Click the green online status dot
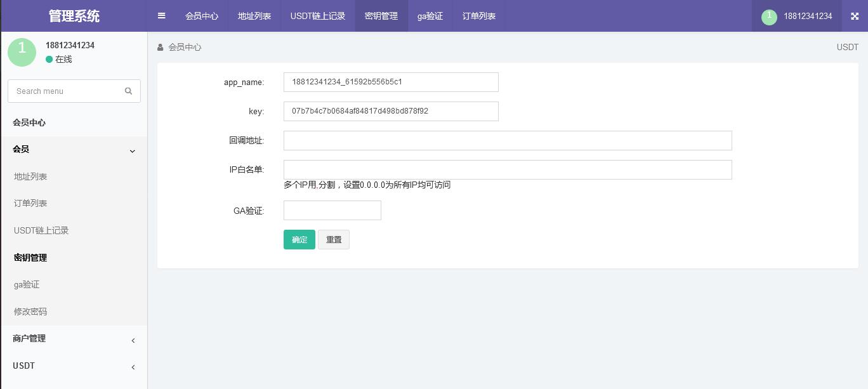This screenshot has width=868, height=389. (49, 59)
